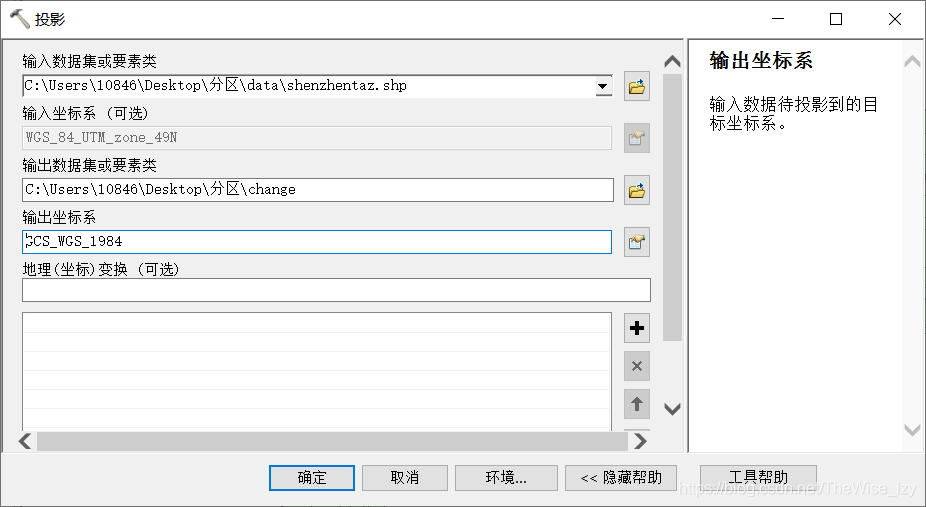Image resolution: width=926 pixels, height=507 pixels.
Task: Open the input dataset dropdown arrow
Action: 602,86
